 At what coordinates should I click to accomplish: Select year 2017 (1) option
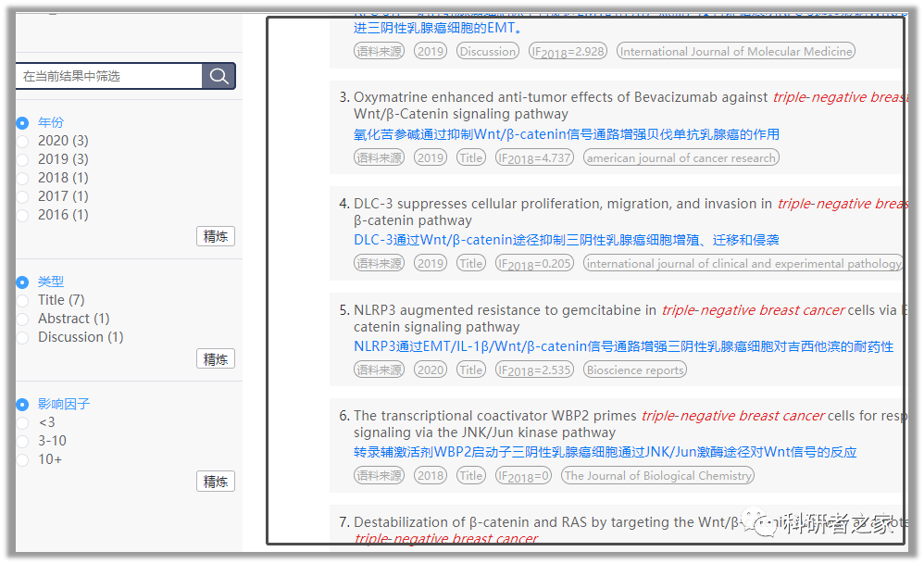[22, 196]
